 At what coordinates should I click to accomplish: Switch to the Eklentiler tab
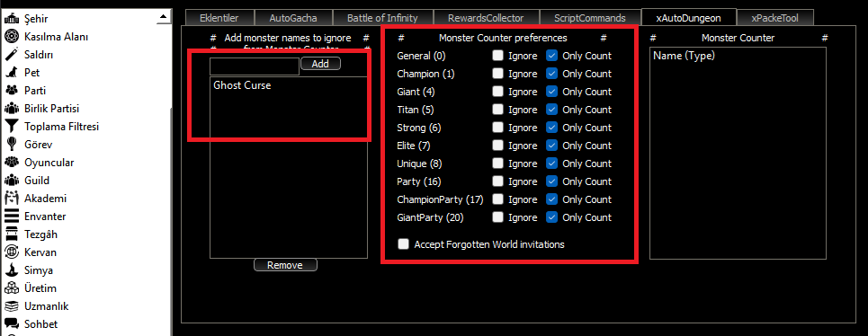click(219, 18)
